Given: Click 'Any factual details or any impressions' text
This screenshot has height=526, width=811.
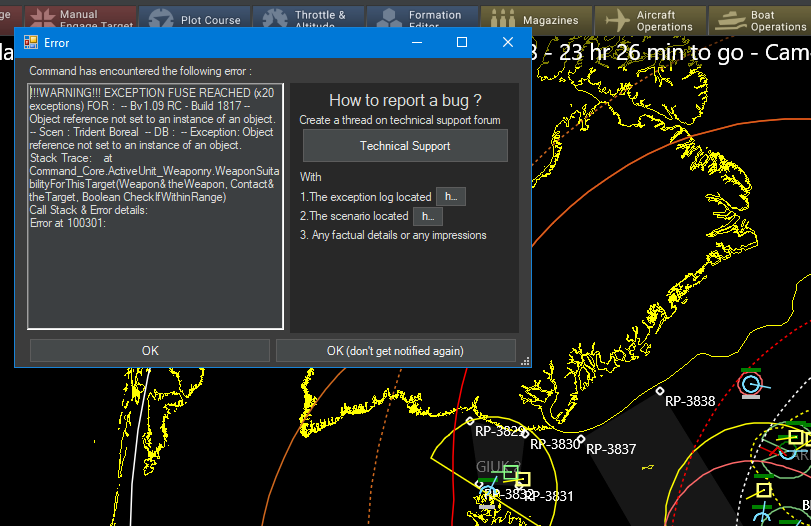Looking at the screenshot, I should [399, 235].
